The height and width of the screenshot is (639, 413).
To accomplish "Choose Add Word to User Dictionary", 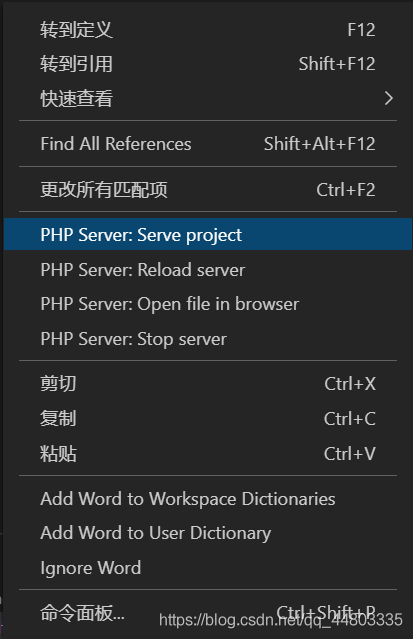I will coord(208,533).
